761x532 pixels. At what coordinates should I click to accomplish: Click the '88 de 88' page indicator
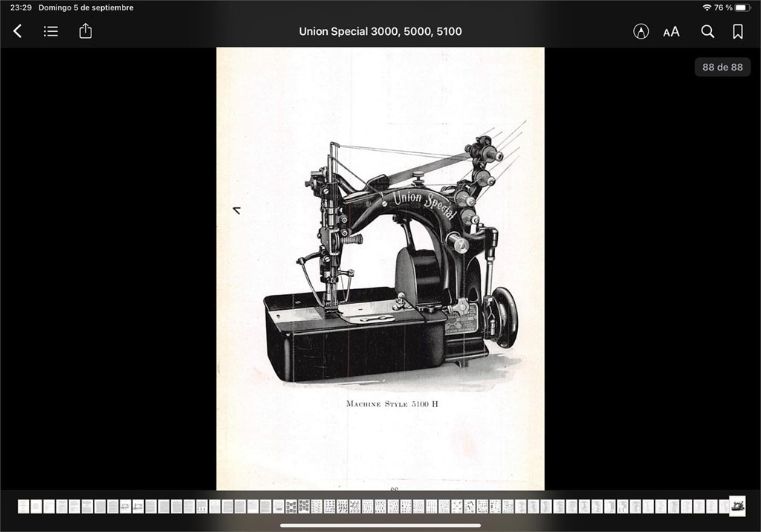[722, 67]
